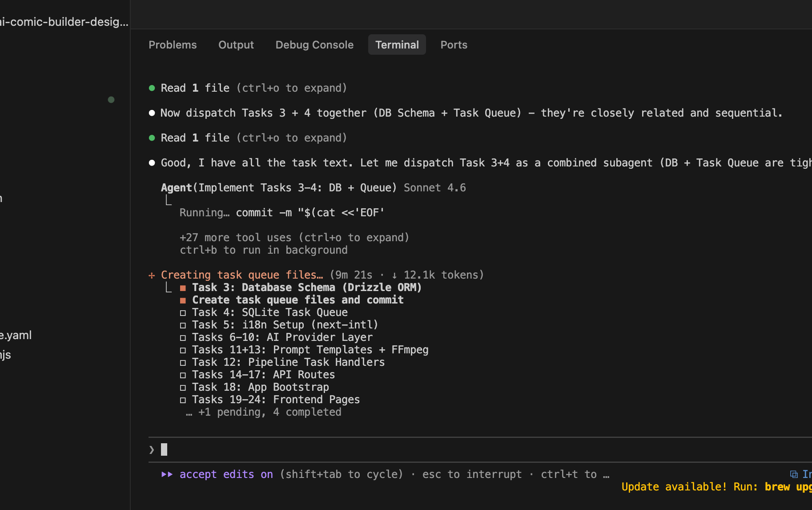Open the Ports tab
The width and height of the screenshot is (812, 510).
(454, 45)
